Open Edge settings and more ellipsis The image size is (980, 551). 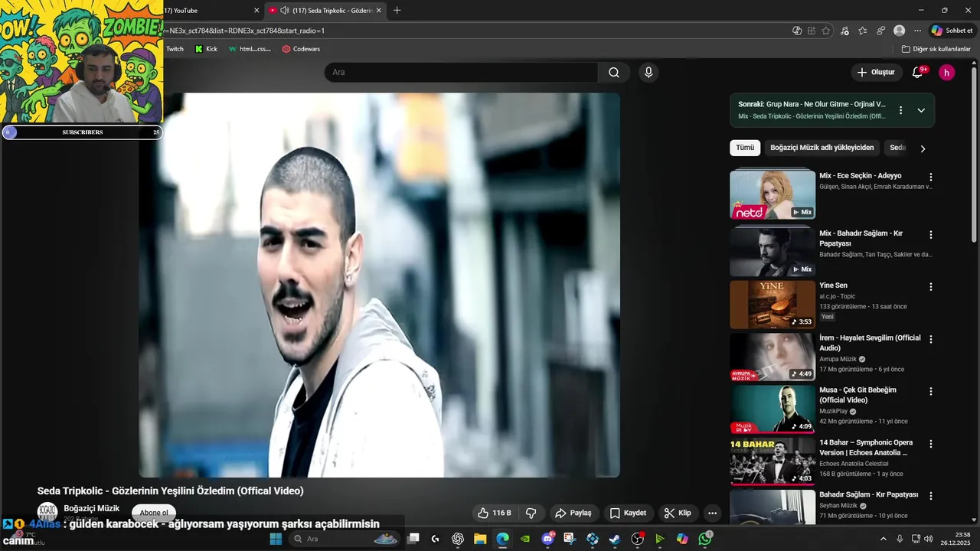(917, 31)
